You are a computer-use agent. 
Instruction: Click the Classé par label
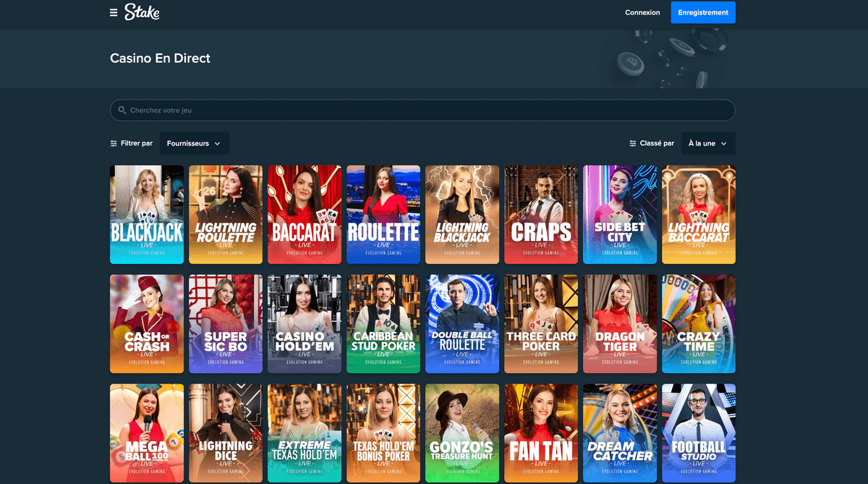(657, 143)
